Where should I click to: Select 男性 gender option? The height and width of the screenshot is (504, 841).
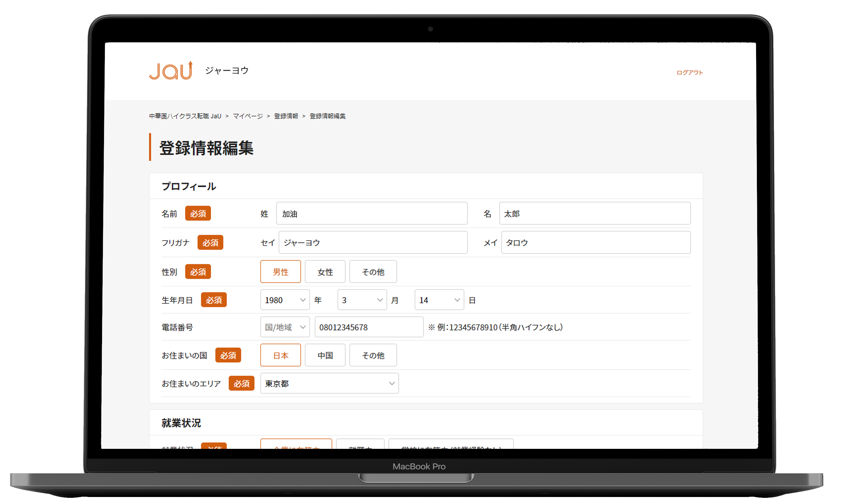tap(280, 272)
